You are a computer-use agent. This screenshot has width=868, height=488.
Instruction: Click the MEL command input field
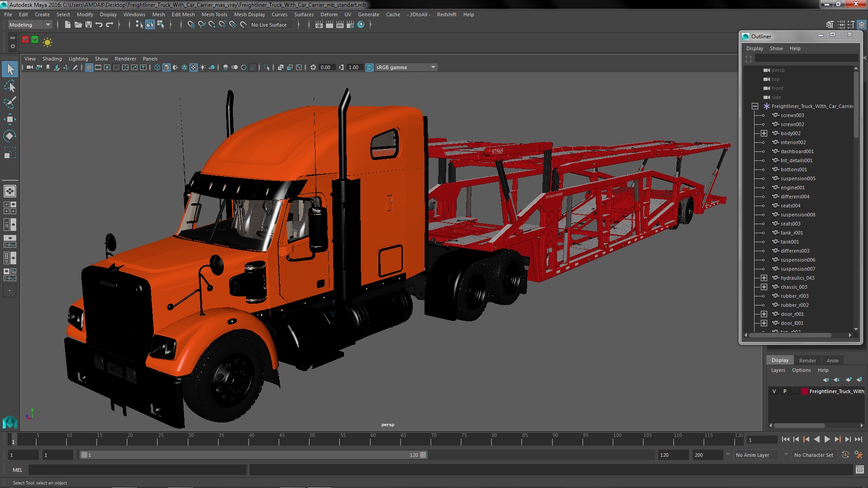point(137,470)
